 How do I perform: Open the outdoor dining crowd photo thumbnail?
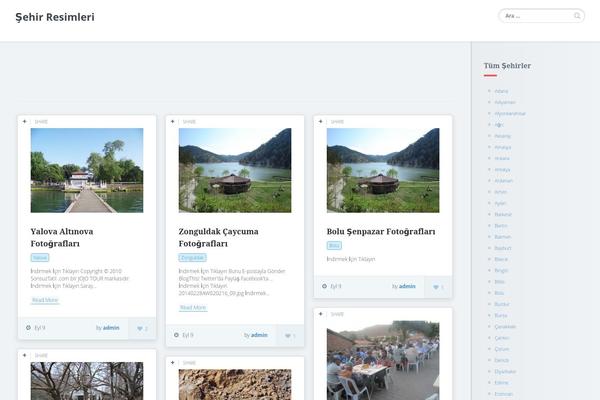tap(383, 360)
